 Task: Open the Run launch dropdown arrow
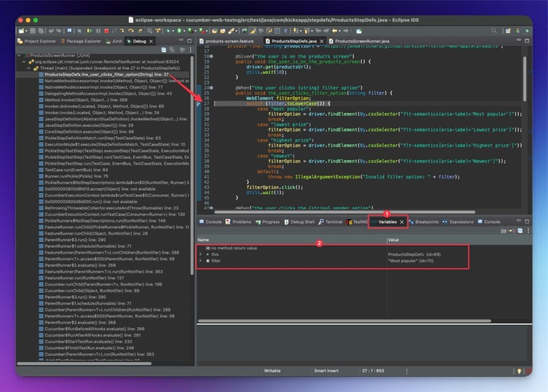pyautogui.click(x=184, y=31)
